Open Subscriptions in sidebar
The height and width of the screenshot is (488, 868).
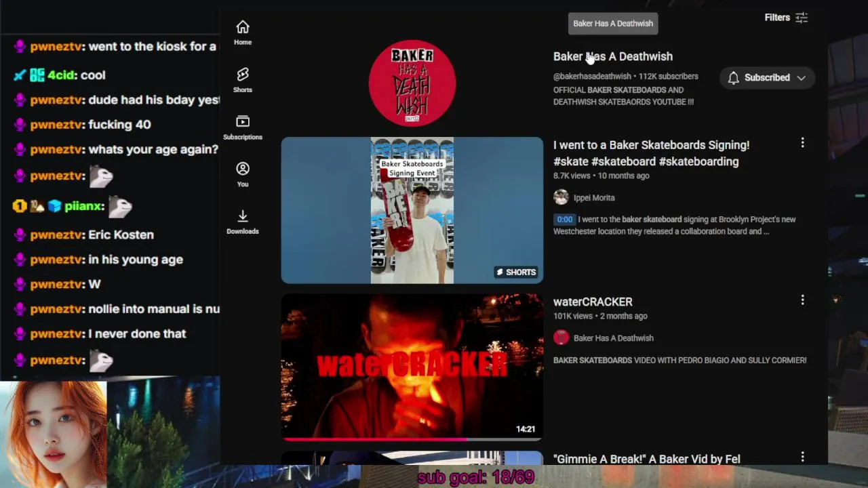click(x=243, y=127)
